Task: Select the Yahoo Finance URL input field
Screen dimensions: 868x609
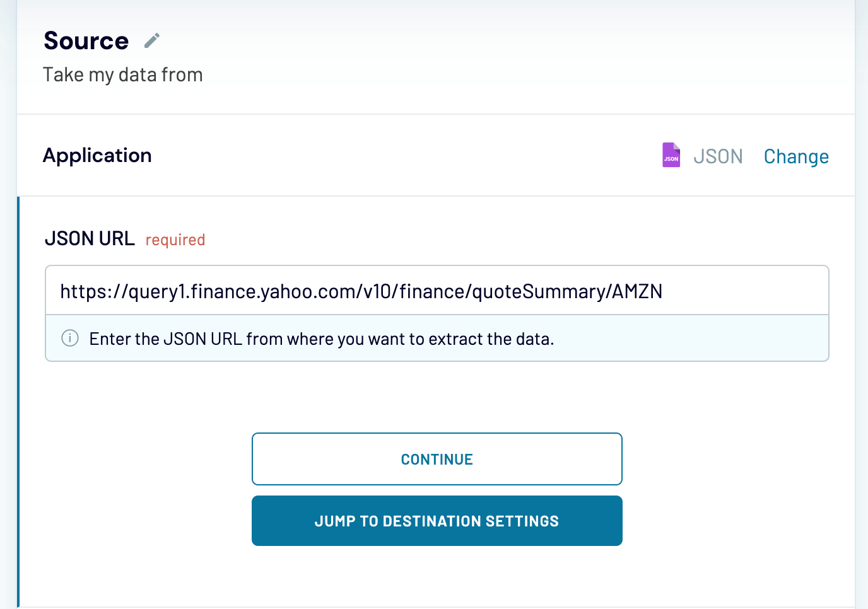Action: (x=437, y=291)
